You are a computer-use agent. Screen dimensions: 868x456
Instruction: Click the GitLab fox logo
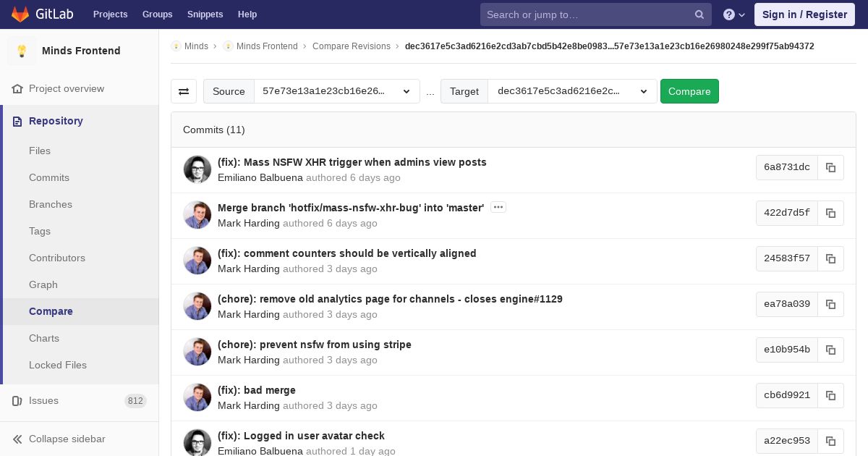(x=20, y=14)
